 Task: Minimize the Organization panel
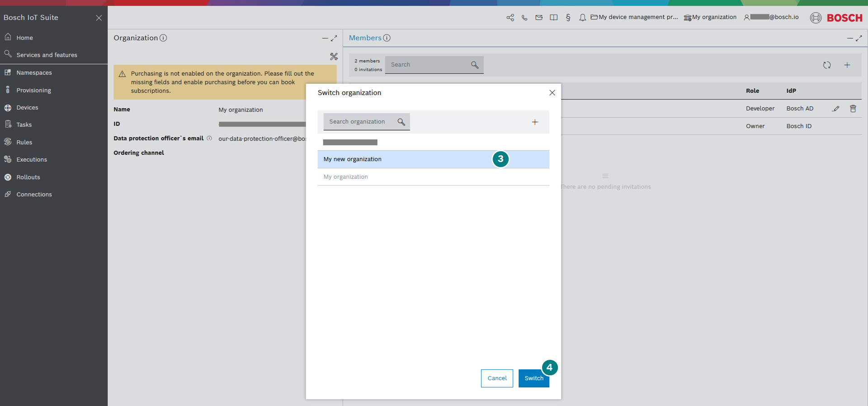(x=325, y=38)
